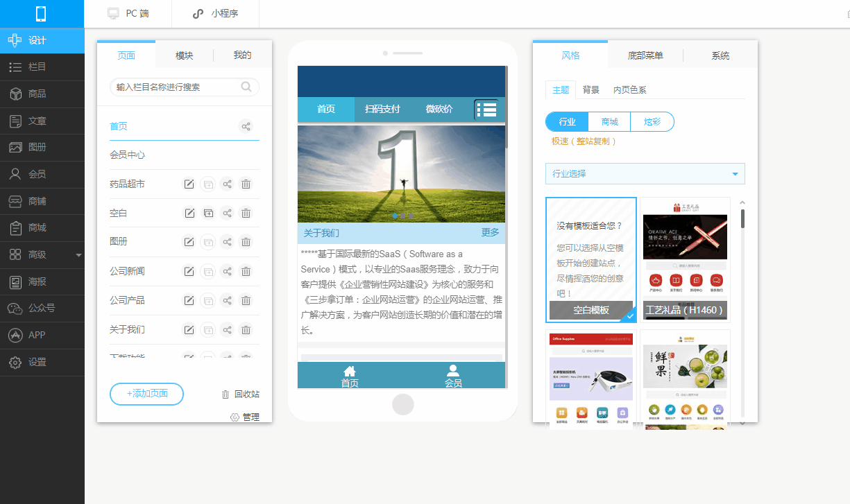Click the share icon beside 首页 page
This screenshot has height=504, width=850.
click(x=245, y=126)
